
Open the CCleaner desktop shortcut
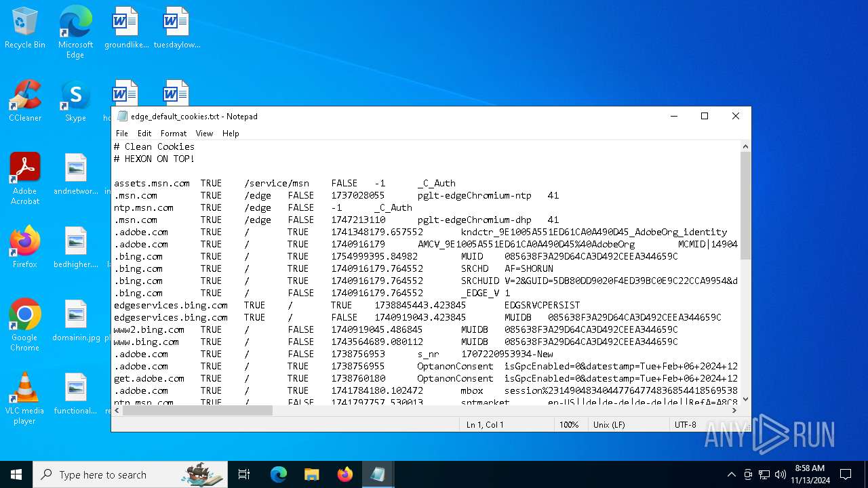tap(25, 102)
